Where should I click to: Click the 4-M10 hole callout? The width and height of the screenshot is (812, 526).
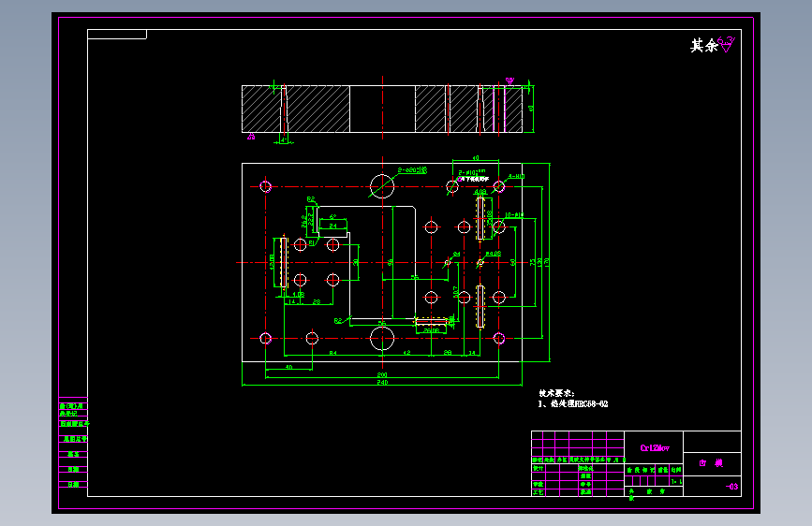click(x=516, y=177)
